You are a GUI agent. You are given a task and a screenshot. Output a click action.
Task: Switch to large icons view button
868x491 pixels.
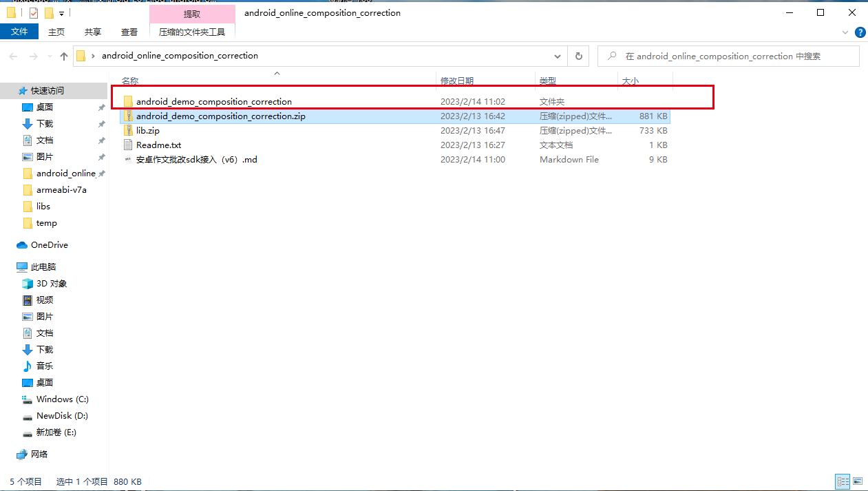[857, 481]
